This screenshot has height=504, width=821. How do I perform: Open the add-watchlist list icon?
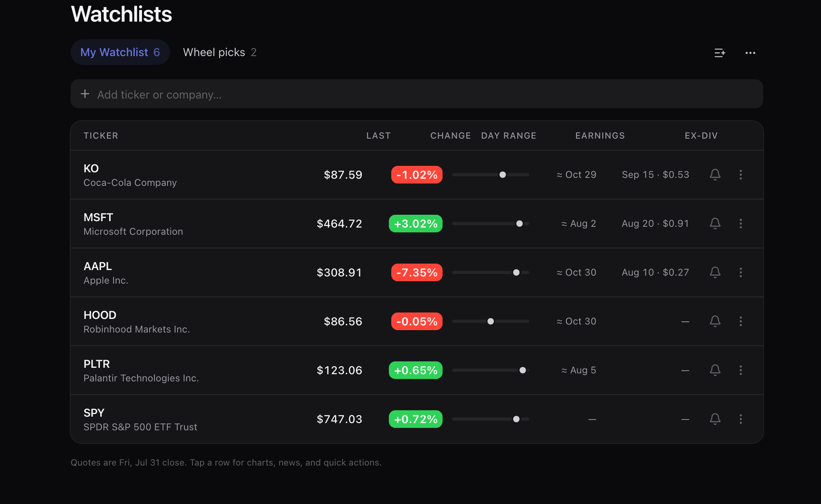pos(720,52)
